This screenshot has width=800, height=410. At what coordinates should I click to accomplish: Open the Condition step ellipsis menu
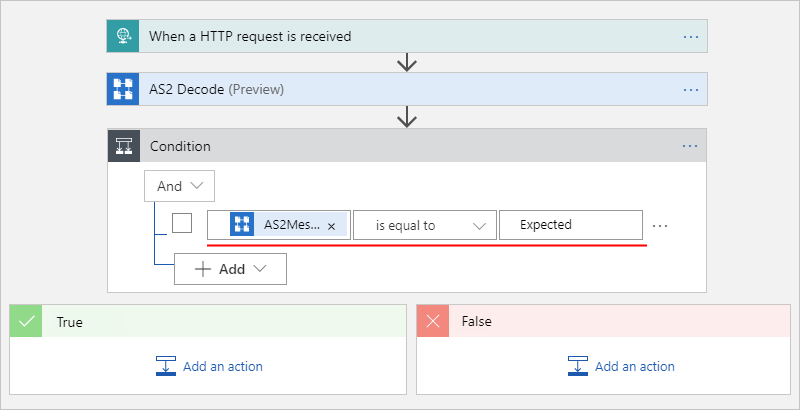[690, 146]
